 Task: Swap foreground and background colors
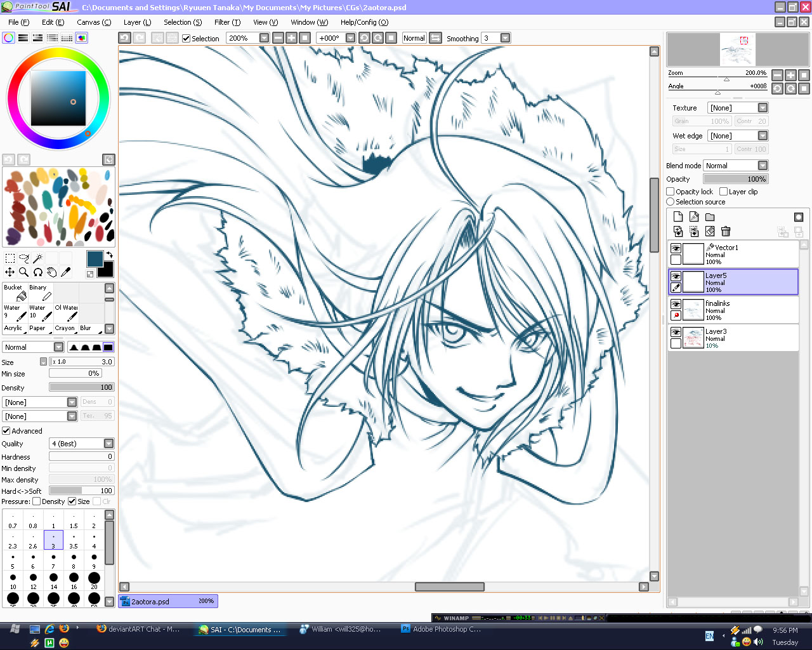coord(109,255)
